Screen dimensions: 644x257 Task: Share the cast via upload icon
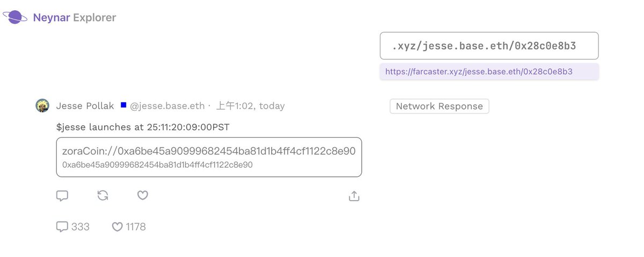[x=354, y=196]
